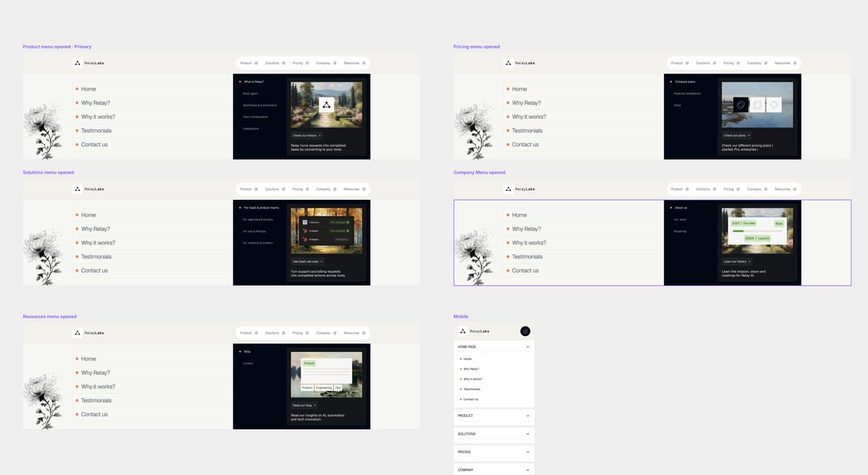The image size is (868, 475).
Task: Click circle icon beside Resources in Product frame
Action: tap(363, 63)
